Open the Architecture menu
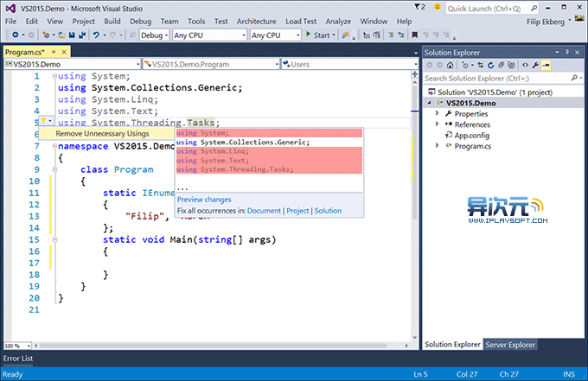The image size is (588, 381). (257, 22)
